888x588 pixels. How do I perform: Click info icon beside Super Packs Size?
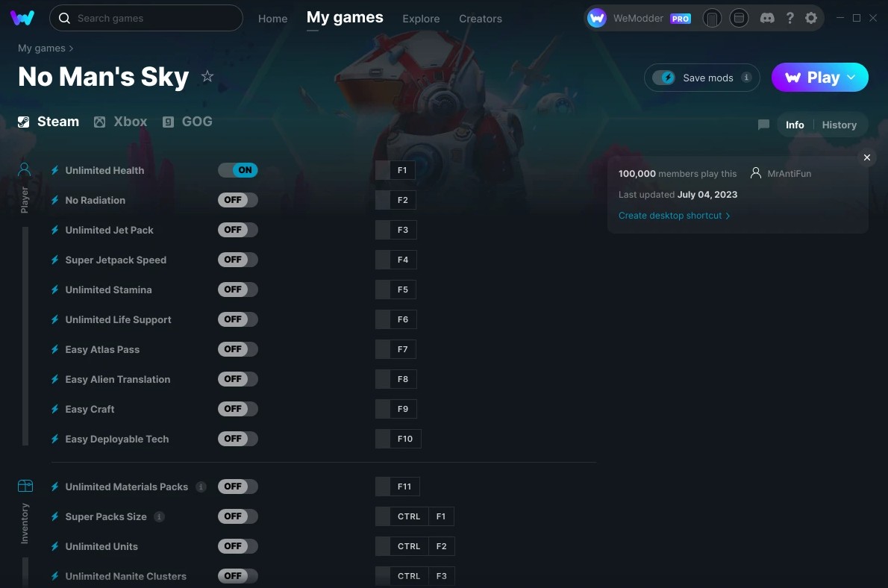coord(159,516)
